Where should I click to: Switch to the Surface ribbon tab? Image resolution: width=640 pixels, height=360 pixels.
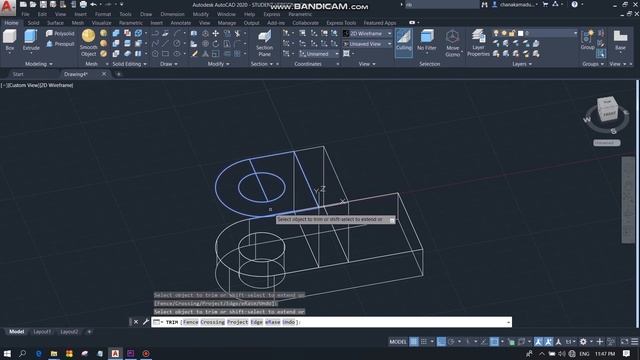pyautogui.click(x=55, y=23)
